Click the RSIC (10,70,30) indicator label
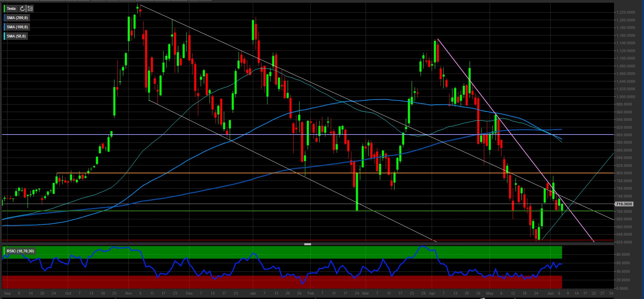This screenshot has height=299, width=644. pos(20,251)
